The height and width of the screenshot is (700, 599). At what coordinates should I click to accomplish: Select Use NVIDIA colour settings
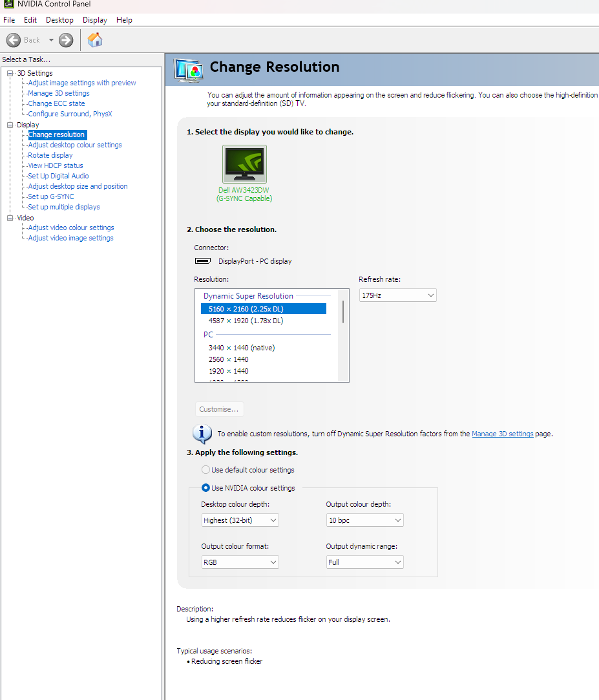click(x=206, y=488)
